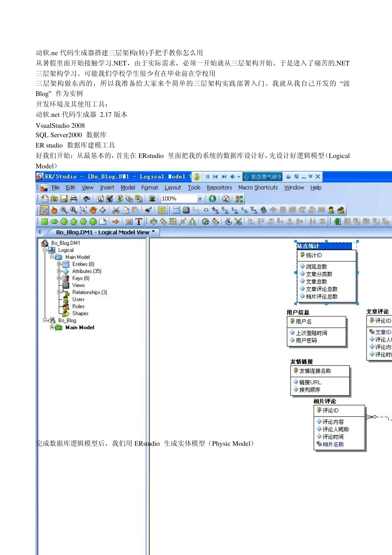
Task: Select Views in the model tree
Action: (78, 285)
